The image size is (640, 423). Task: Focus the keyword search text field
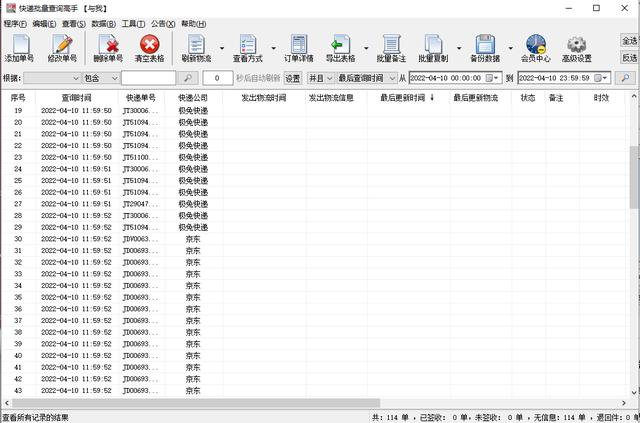(149, 78)
